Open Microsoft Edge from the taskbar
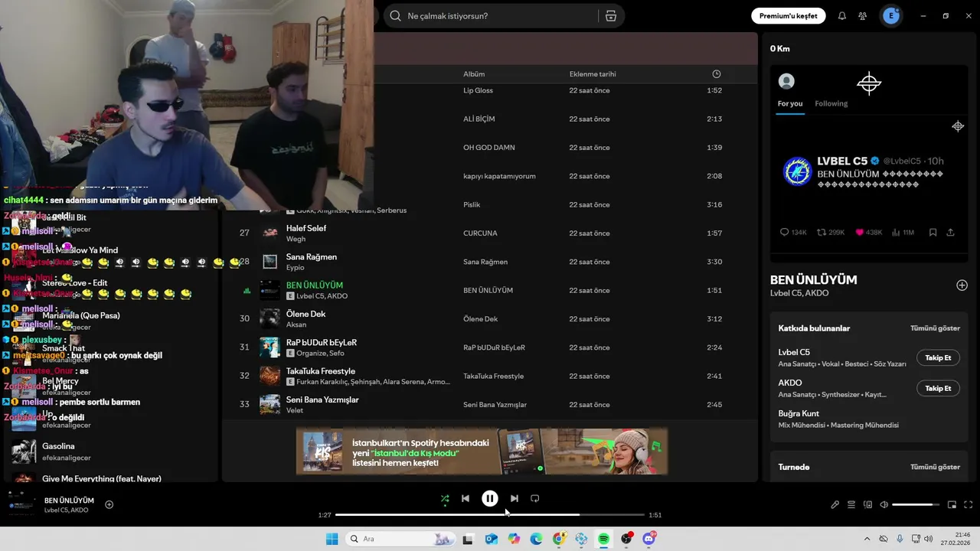 (x=536, y=539)
